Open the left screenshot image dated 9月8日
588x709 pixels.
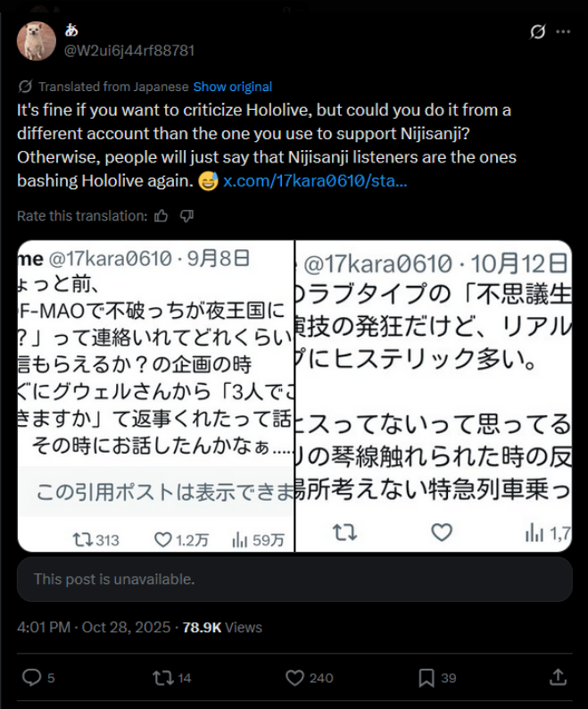point(155,396)
